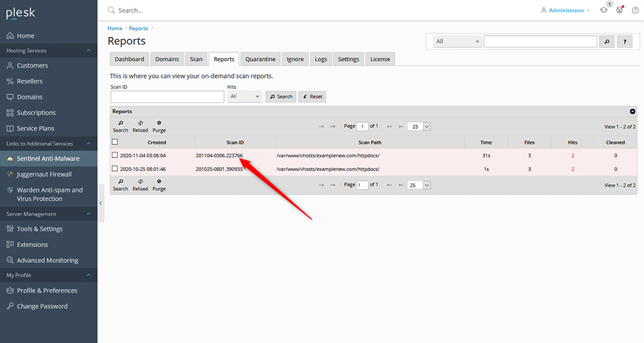Click the notifications bell icon
Screen dimensions: 644x343
tap(604, 10)
